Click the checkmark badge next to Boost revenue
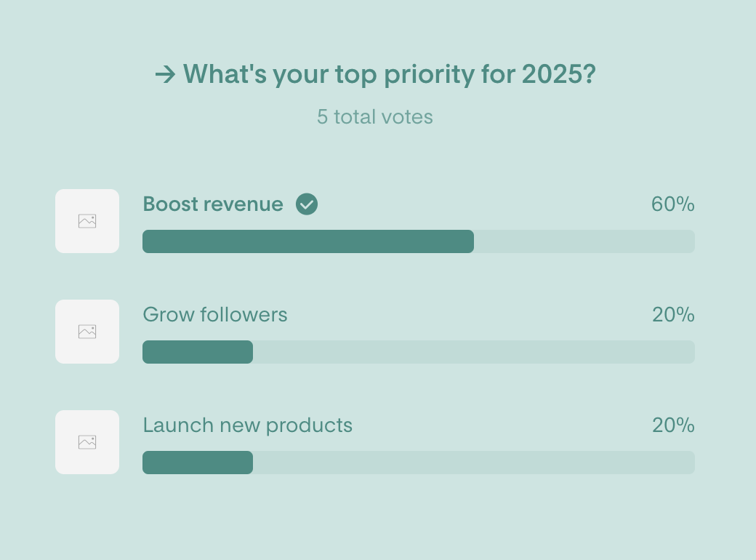 (307, 204)
